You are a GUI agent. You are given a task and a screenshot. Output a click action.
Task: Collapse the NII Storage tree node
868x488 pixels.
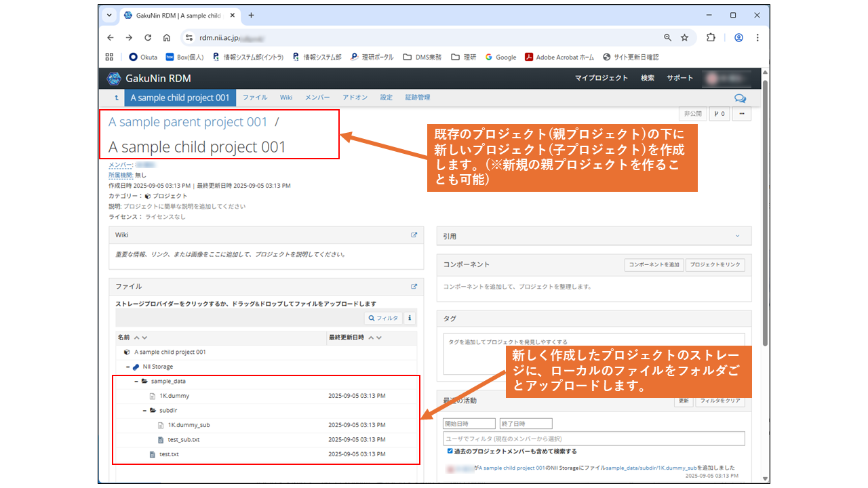(127, 367)
